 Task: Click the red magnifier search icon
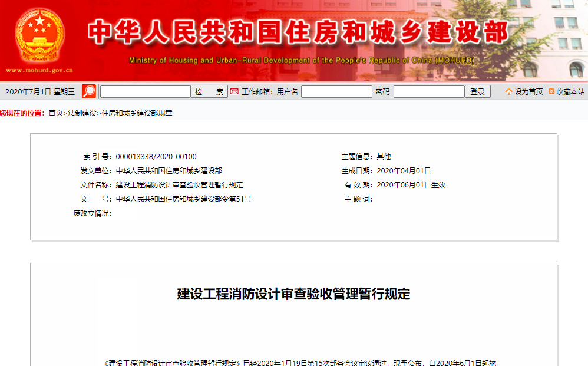(89, 91)
